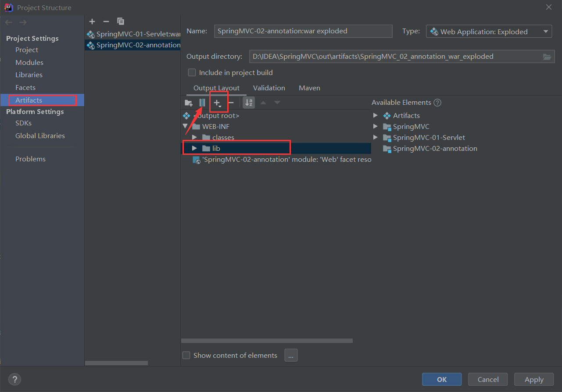This screenshot has width=562, height=392.
Task: Open SDKs platform settings
Action: [x=24, y=123]
